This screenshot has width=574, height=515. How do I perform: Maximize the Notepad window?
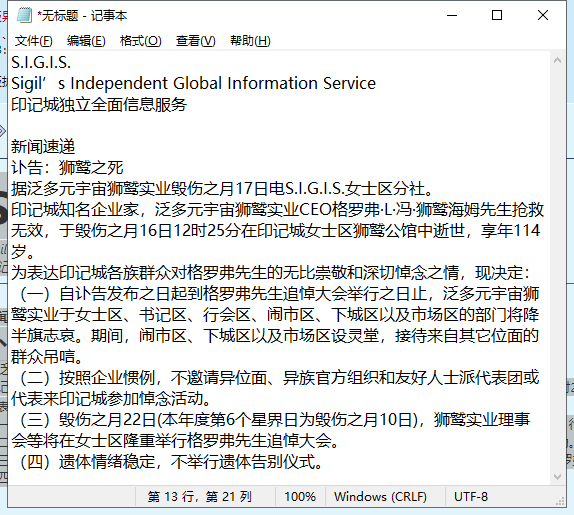(497, 15)
